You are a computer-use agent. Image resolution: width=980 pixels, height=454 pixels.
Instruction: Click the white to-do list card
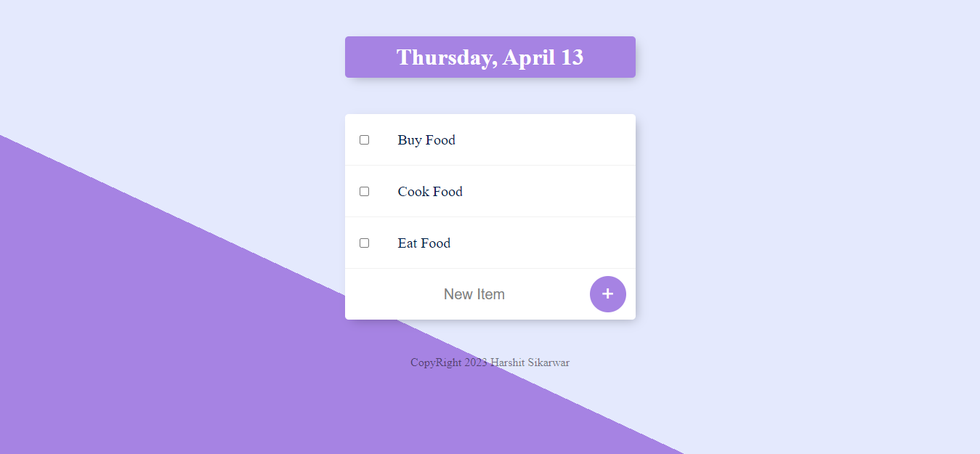coord(490,216)
